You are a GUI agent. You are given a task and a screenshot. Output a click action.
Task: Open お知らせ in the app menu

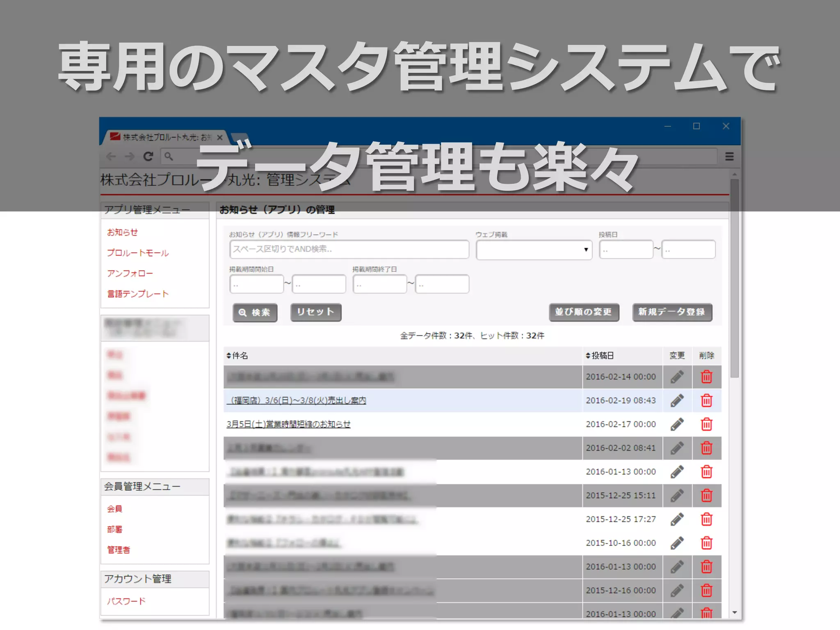coord(122,232)
